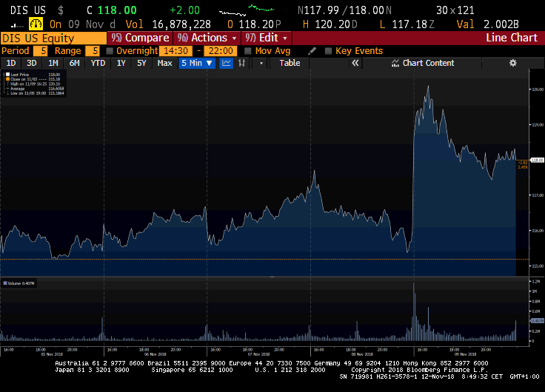Click the signal bars icon left of gauge
Screen dimensions: 545x392
point(17,25)
